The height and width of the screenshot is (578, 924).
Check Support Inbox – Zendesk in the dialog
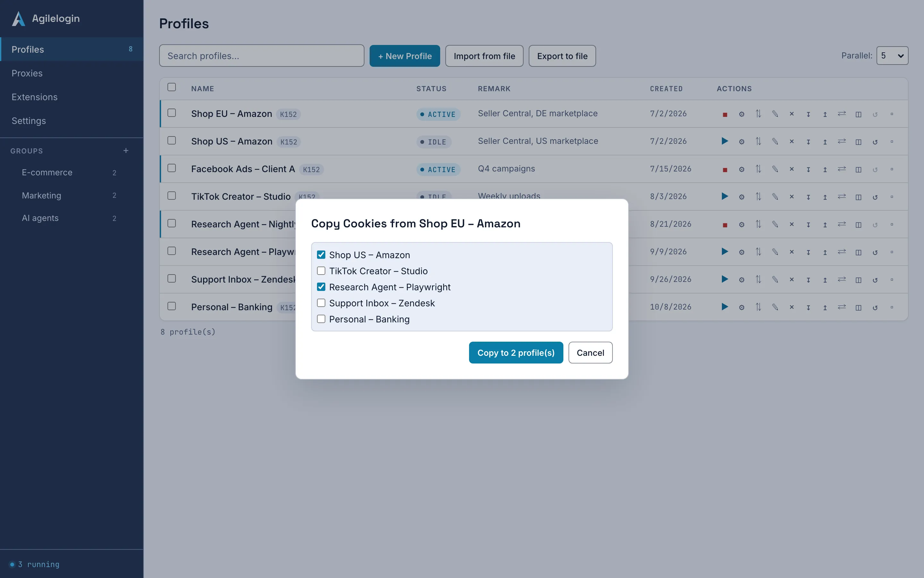(x=321, y=303)
